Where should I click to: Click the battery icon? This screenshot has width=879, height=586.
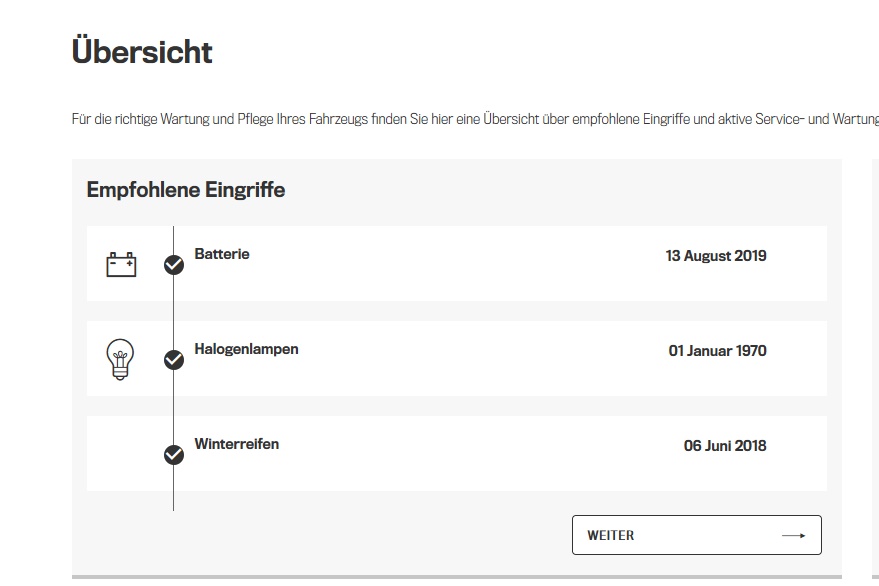(121, 264)
